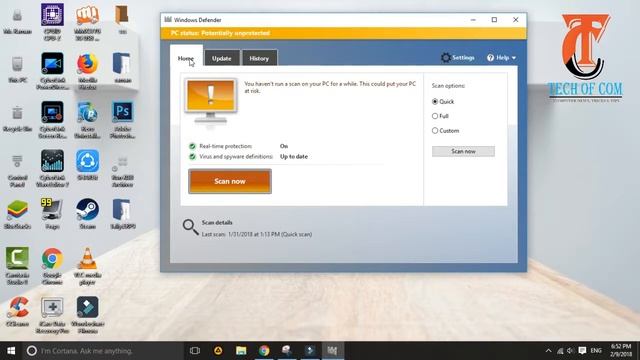640x360 pixels.
Task: Open the Adobe Photoshop desktop icon
Action: (x=122, y=120)
